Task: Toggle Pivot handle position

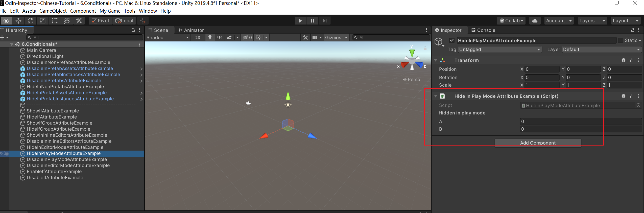Action: 100,21
